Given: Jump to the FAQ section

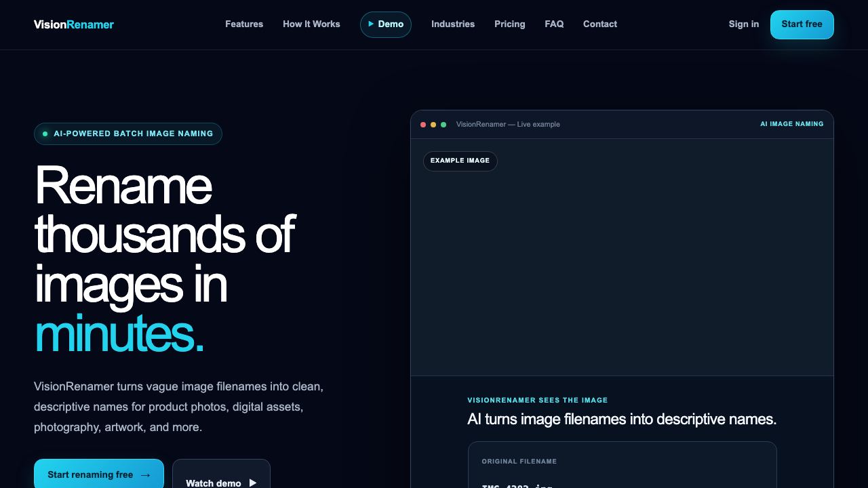Looking at the screenshot, I should coord(554,24).
